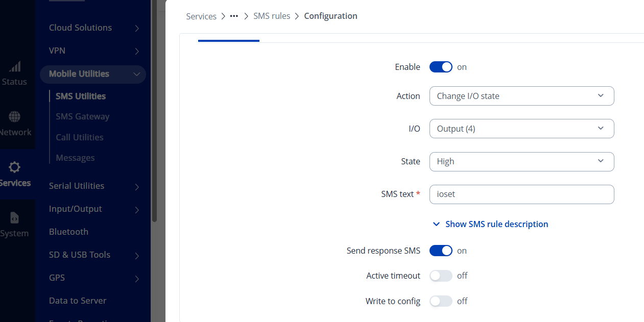
Task: Turn on Write to config
Action: (x=441, y=301)
